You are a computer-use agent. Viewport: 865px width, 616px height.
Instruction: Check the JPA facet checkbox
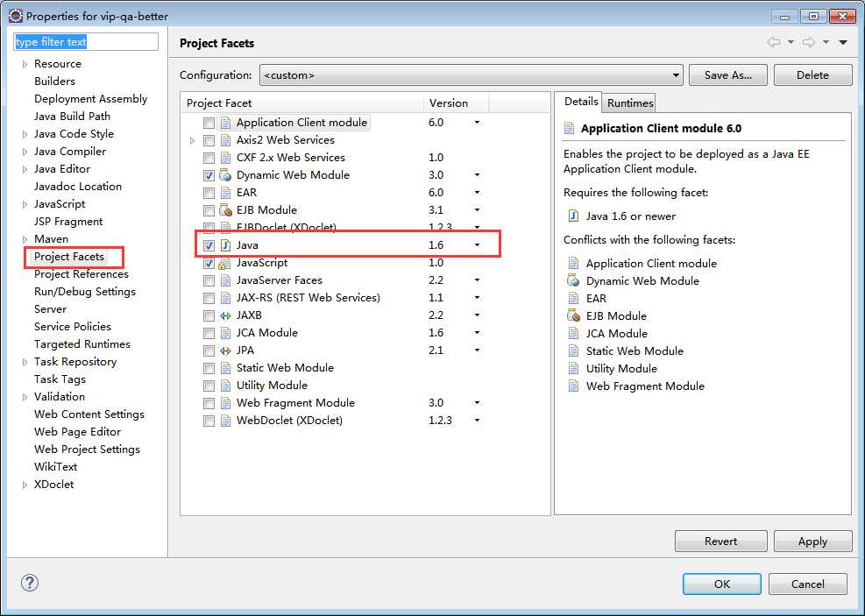point(209,350)
